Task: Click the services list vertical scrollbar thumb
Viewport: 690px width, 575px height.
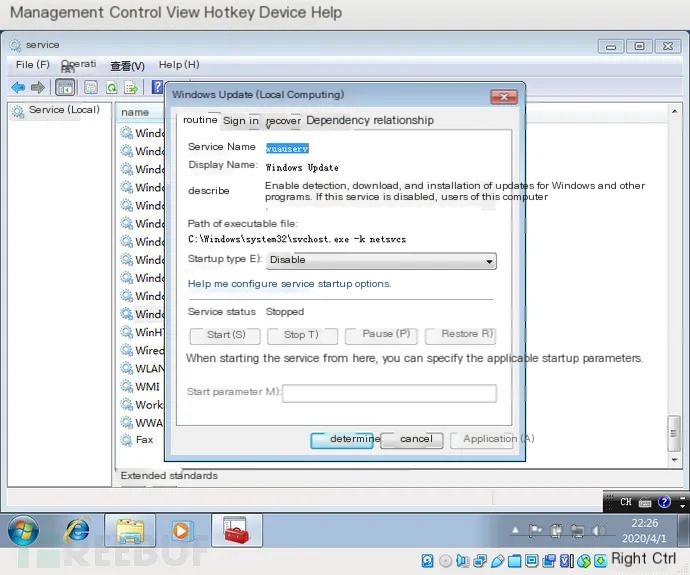Action: pyautogui.click(x=674, y=433)
